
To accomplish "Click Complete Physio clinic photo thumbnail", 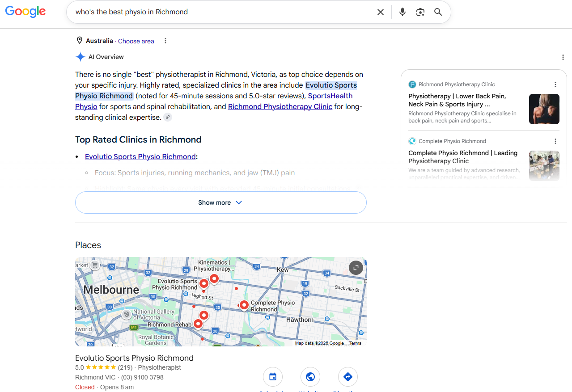I will pos(544,166).
